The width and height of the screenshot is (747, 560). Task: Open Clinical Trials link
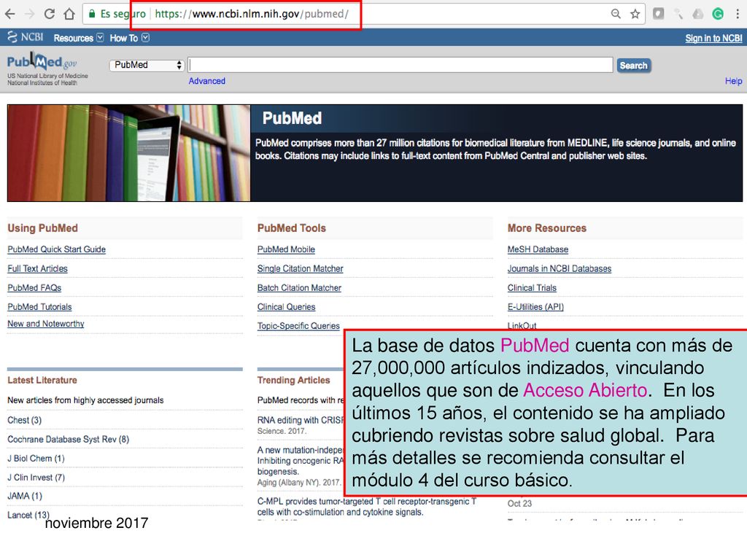[x=532, y=287]
